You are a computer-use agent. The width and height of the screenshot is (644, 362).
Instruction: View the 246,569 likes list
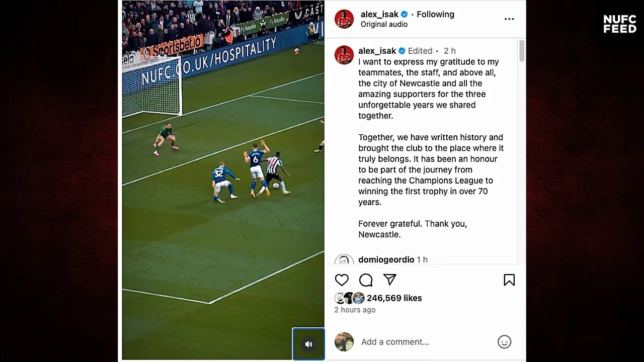394,298
